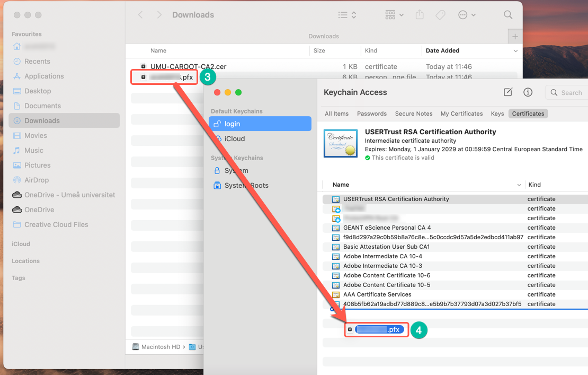Click the home folder icon in Favourites
The image size is (588, 375).
pos(17,46)
